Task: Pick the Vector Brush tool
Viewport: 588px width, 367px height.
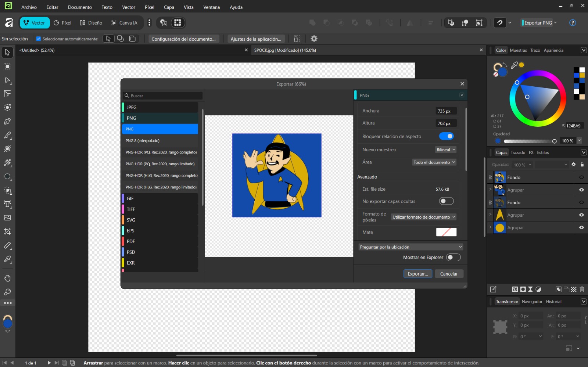Action: (x=7, y=149)
